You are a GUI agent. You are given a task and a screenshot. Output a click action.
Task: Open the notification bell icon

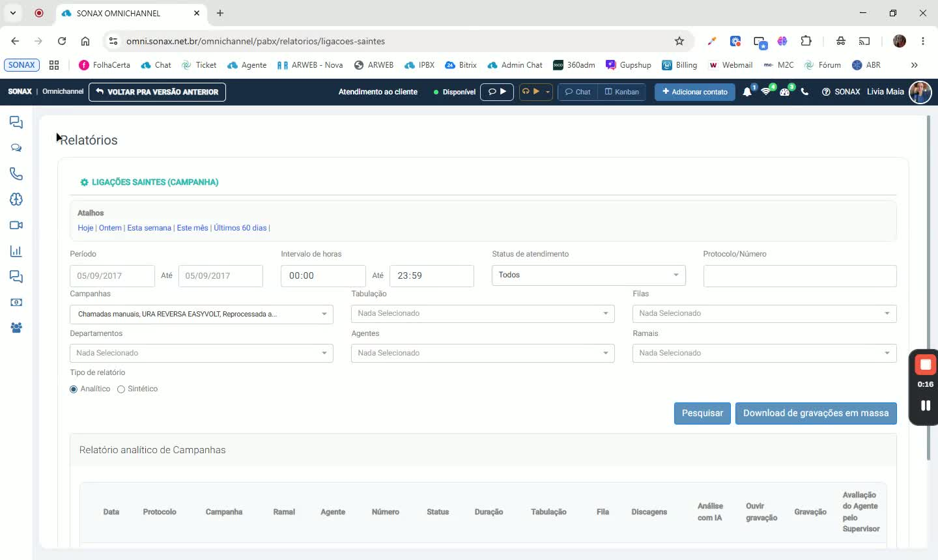(x=747, y=92)
